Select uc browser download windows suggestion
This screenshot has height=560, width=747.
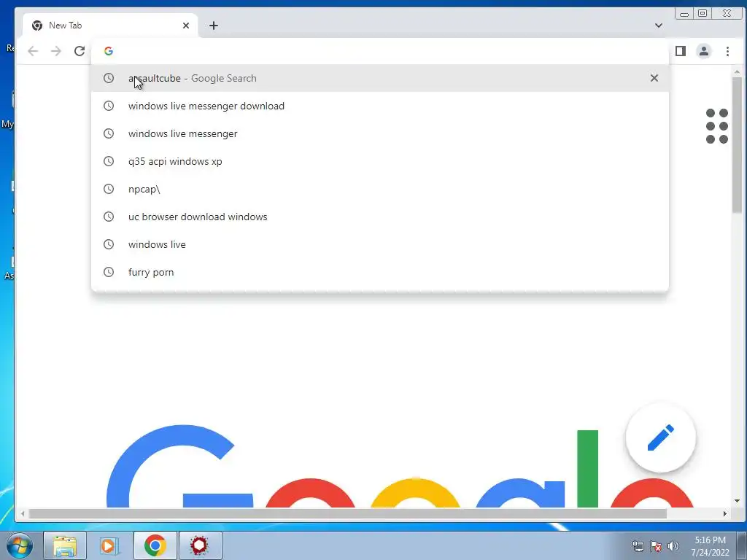pyautogui.click(x=379, y=217)
